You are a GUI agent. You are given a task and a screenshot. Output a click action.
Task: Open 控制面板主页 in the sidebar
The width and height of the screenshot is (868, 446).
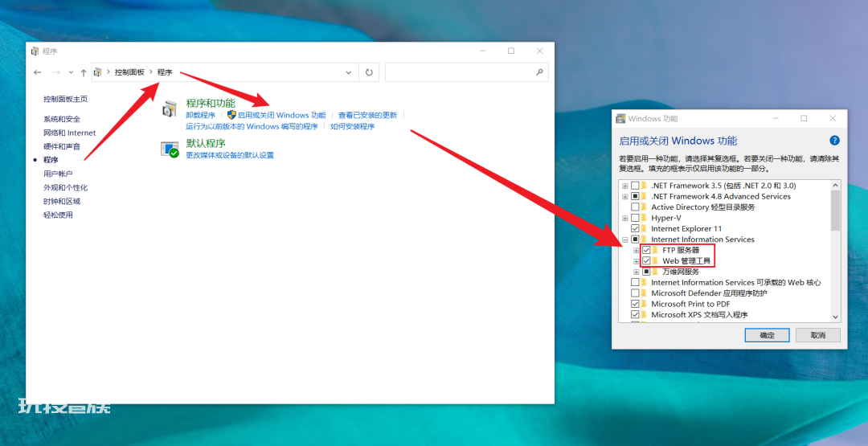65,99
